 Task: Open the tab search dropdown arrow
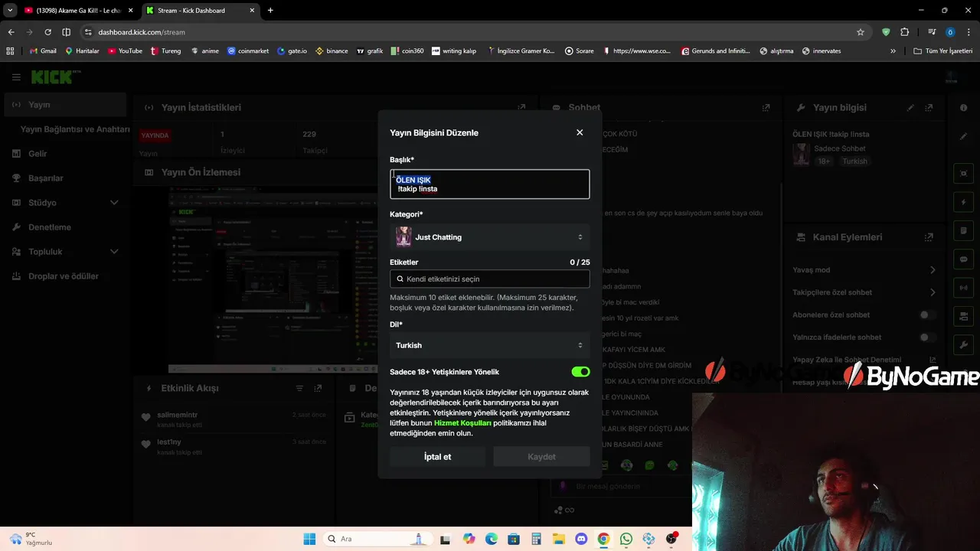pyautogui.click(x=10, y=11)
